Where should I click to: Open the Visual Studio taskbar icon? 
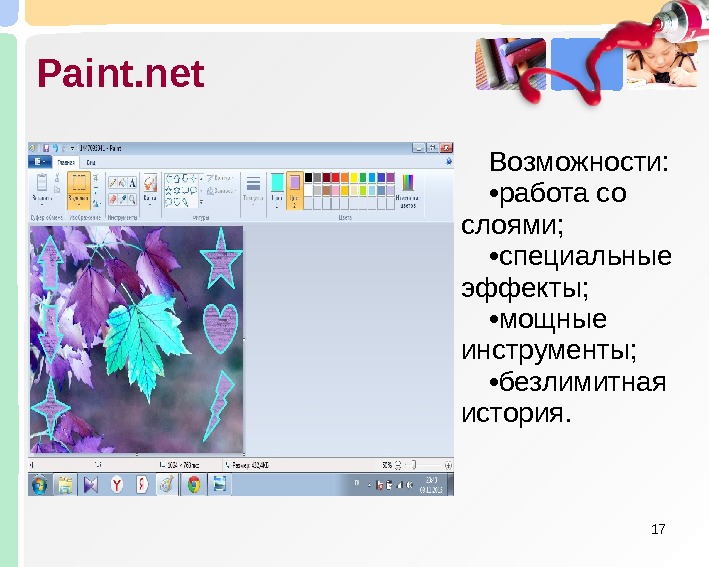pyautogui.click(x=91, y=485)
